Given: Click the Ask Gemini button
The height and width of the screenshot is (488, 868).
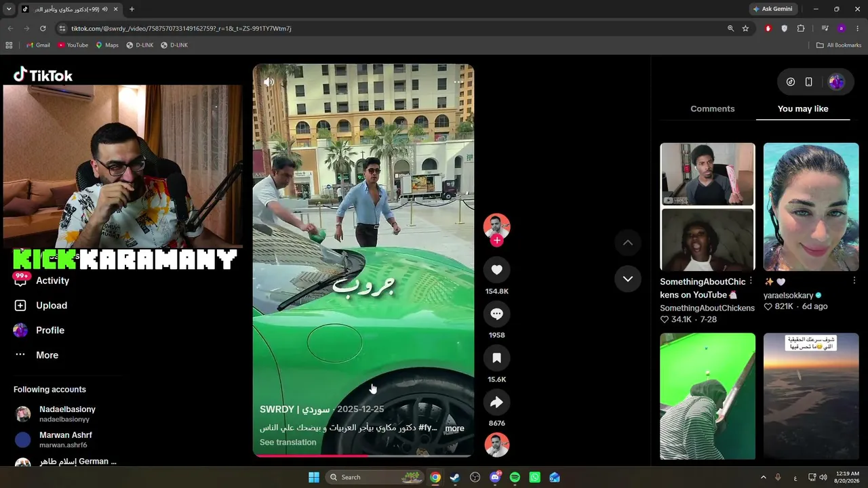Looking at the screenshot, I should (772, 9).
